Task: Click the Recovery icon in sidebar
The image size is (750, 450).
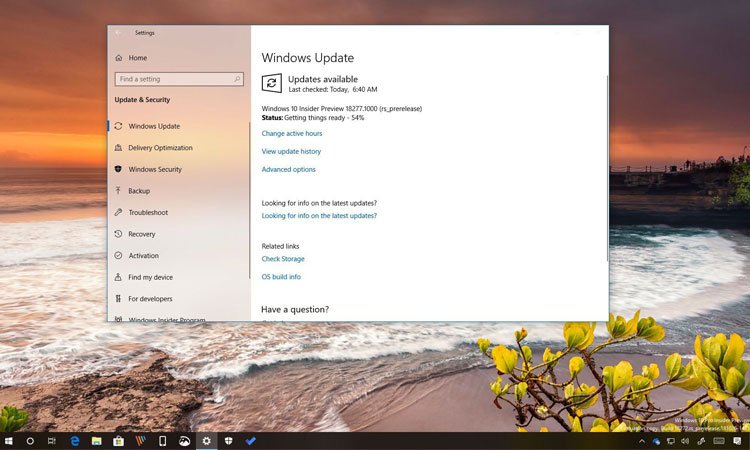Action: [x=119, y=234]
